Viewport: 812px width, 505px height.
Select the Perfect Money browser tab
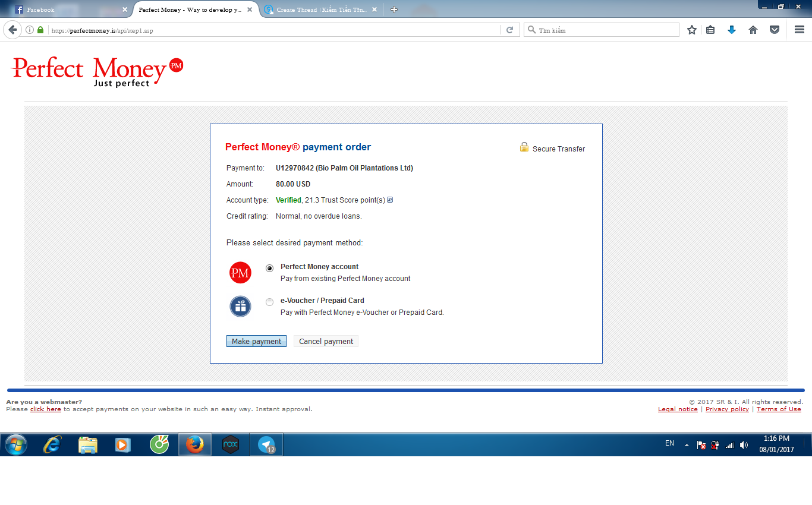point(196,10)
